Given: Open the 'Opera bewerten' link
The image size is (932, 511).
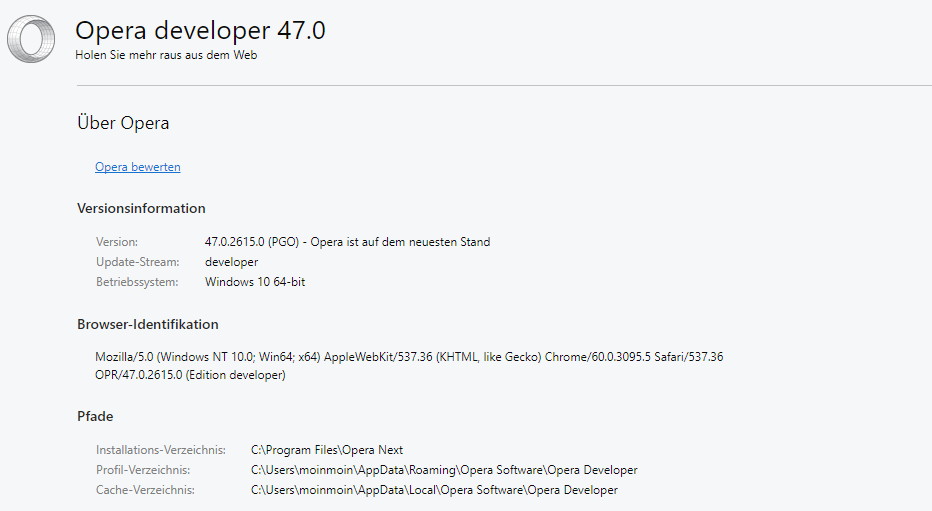Looking at the screenshot, I should [x=138, y=167].
